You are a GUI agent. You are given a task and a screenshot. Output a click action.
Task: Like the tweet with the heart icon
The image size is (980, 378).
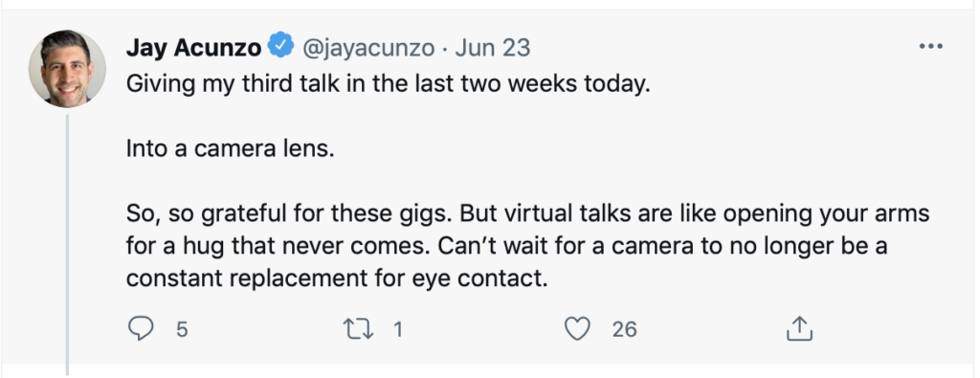coord(577,328)
